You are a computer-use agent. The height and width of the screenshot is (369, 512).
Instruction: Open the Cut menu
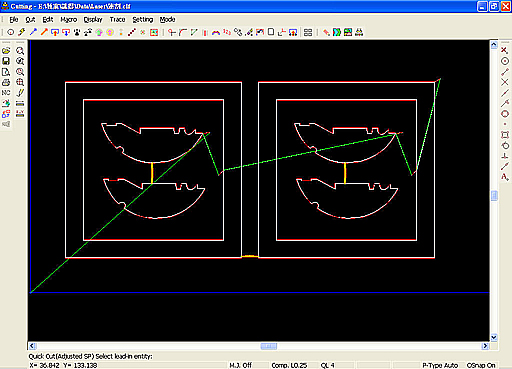[x=30, y=20]
